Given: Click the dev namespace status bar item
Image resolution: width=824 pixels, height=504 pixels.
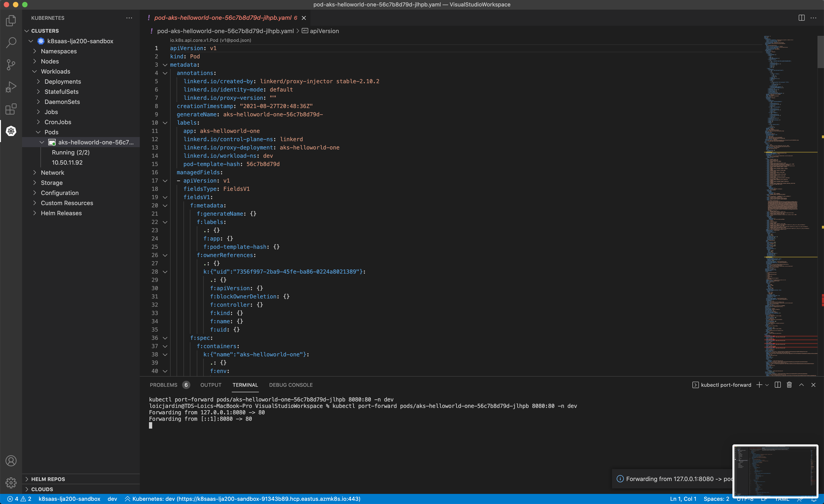Looking at the screenshot, I should [x=112, y=499].
